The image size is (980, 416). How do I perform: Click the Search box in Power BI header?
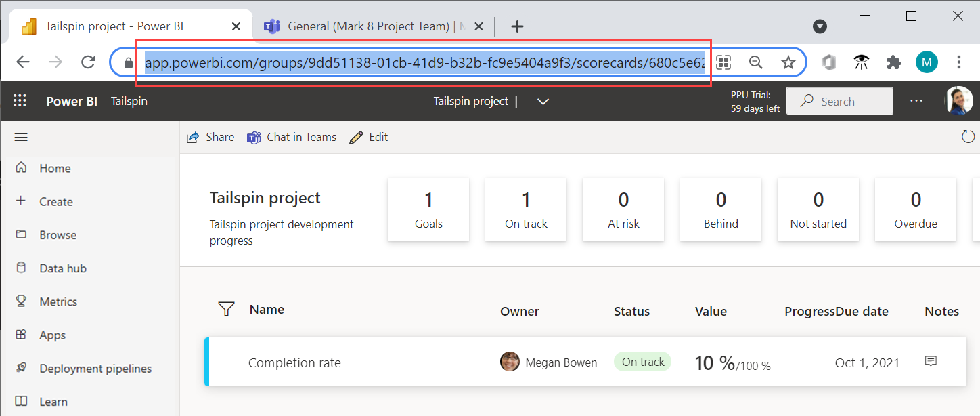839,101
